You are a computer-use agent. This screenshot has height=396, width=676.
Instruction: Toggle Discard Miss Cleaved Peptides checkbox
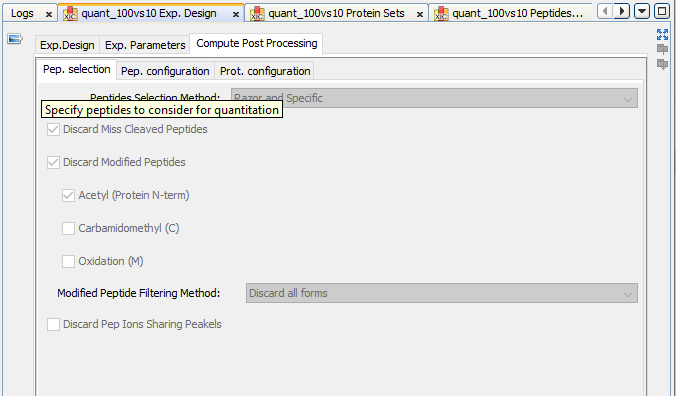pyautogui.click(x=53, y=129)
